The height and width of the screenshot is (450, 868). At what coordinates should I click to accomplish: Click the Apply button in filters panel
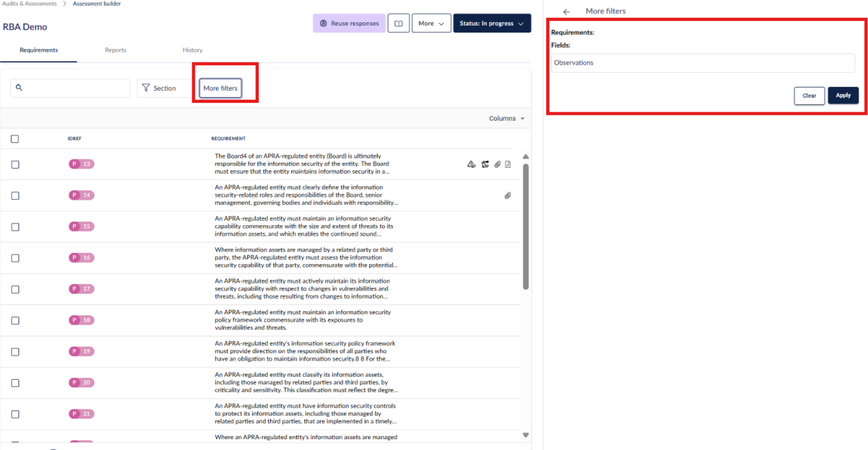click(843, 96)
